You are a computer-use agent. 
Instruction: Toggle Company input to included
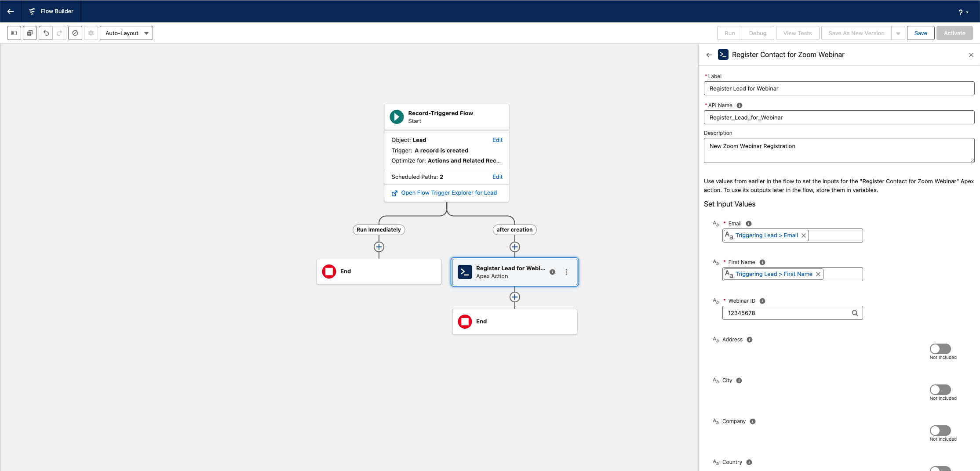(x=940, y=431)
